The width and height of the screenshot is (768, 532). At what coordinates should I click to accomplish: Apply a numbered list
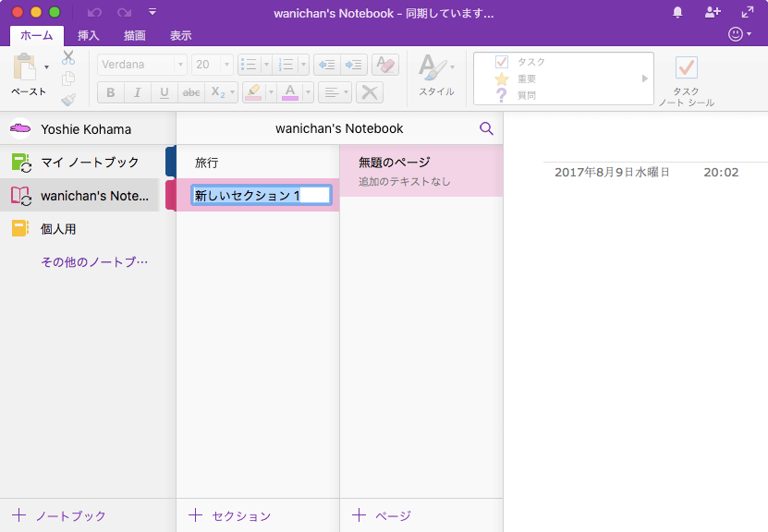coord(286,65)
